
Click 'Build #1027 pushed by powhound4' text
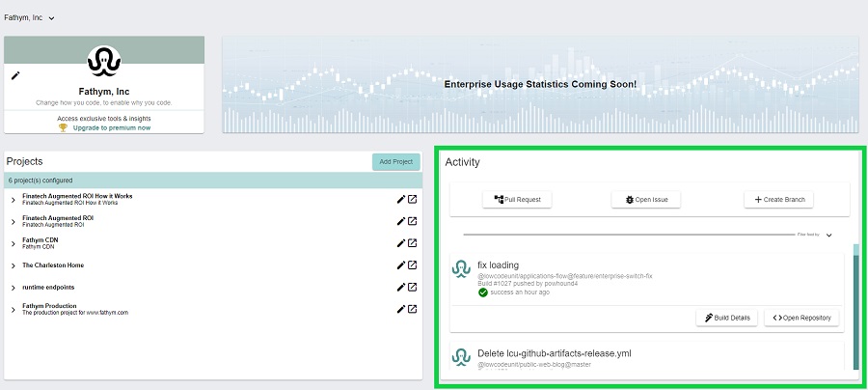[528, 284]
